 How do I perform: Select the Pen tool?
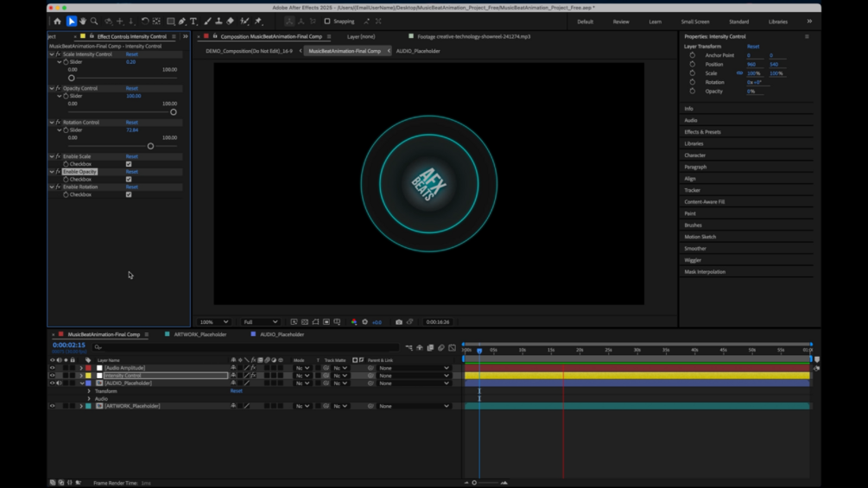tap(182, 21)
